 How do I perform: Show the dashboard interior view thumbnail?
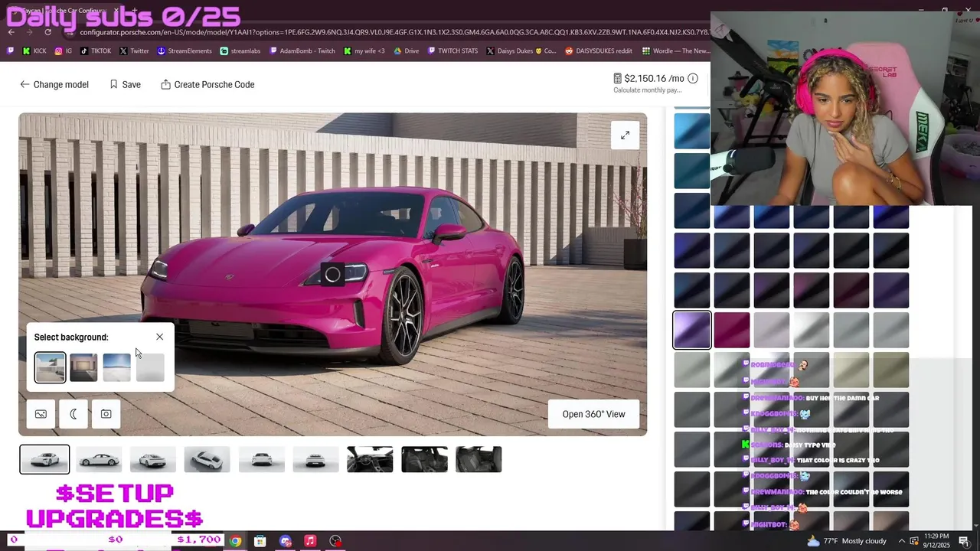(x=370, y=459)
